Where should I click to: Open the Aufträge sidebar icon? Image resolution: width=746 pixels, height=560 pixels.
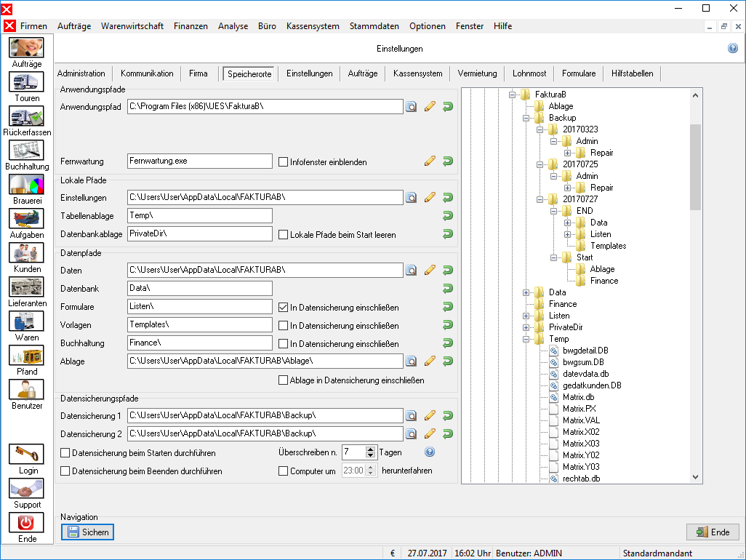pyautogui.click(x=27, y=47)
